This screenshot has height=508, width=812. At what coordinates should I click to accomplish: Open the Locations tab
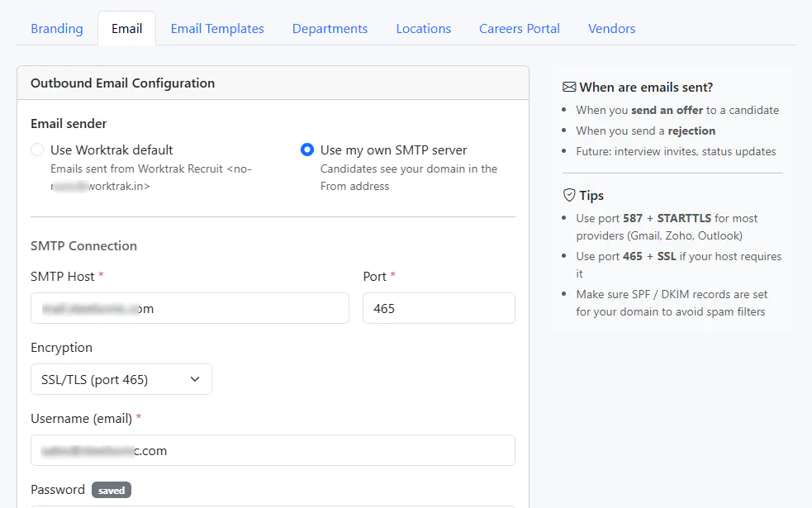click(424, 28)
